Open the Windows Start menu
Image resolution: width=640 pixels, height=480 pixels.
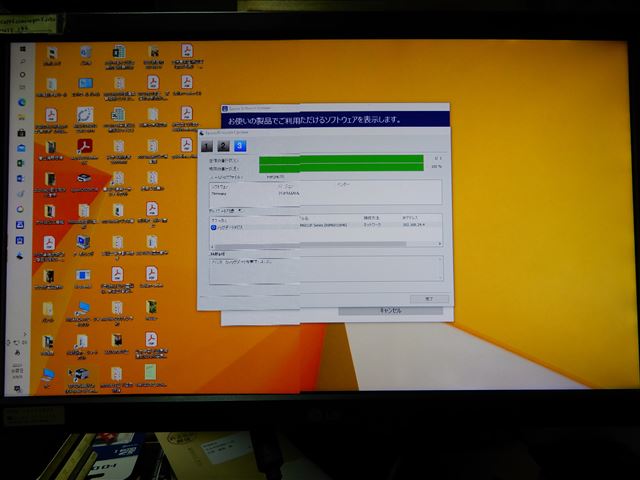pyautogui.click(x=23, y=49)
